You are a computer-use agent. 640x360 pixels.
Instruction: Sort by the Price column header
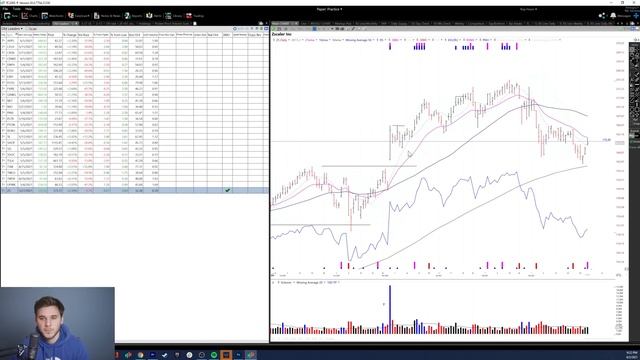point(55,35)
